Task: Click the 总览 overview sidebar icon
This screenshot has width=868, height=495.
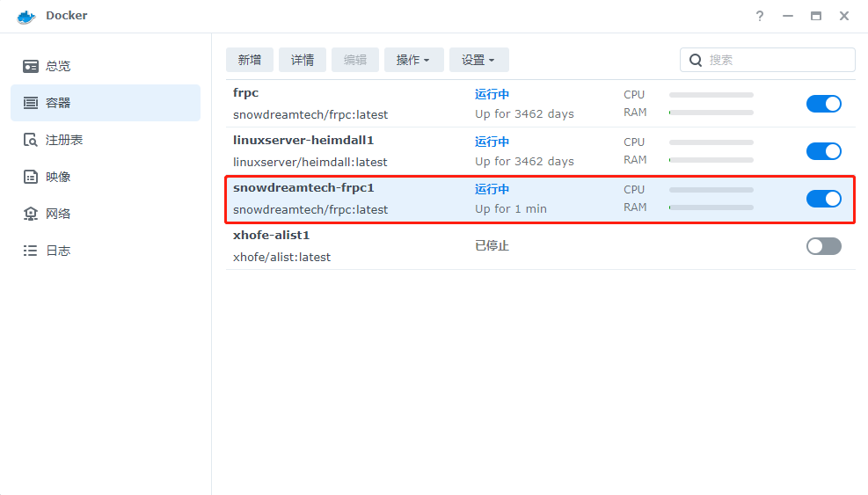Action: (31, 66)
